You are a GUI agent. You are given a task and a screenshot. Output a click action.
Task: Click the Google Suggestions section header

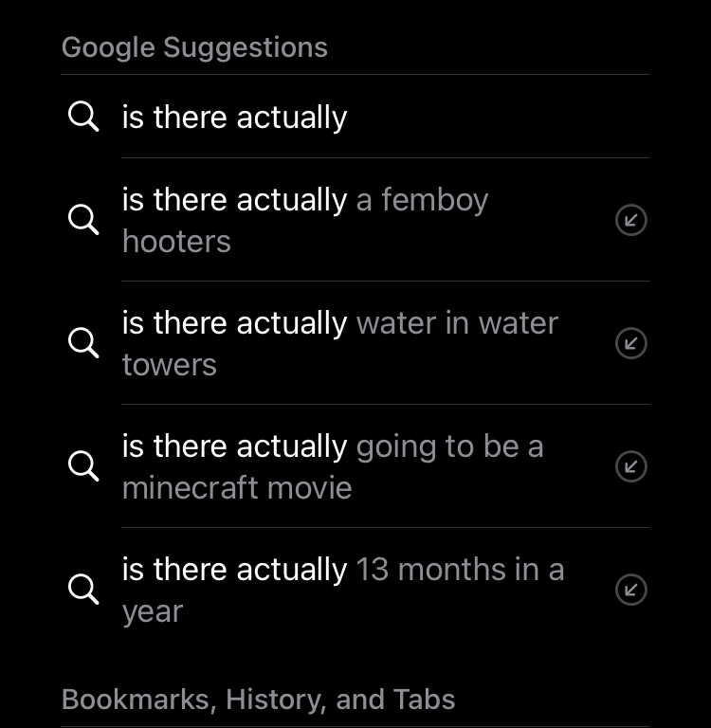(194, 47)
